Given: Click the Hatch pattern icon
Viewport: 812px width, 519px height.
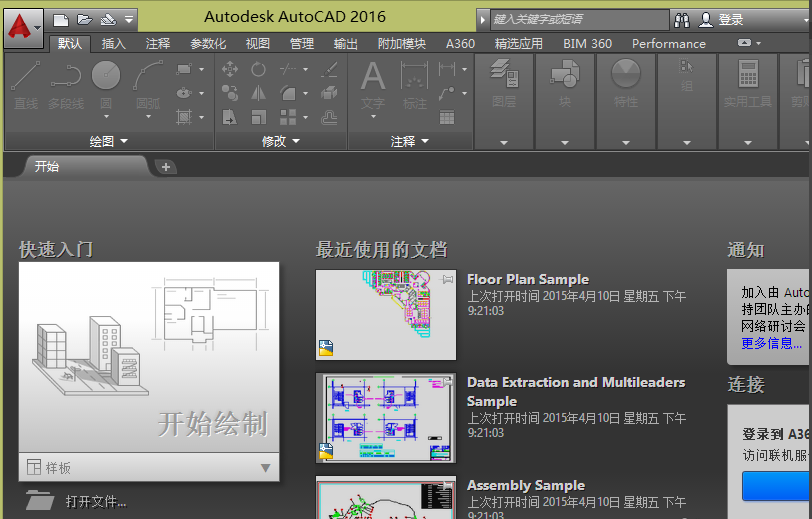Looking at the screenshot, I should point(184,117).
